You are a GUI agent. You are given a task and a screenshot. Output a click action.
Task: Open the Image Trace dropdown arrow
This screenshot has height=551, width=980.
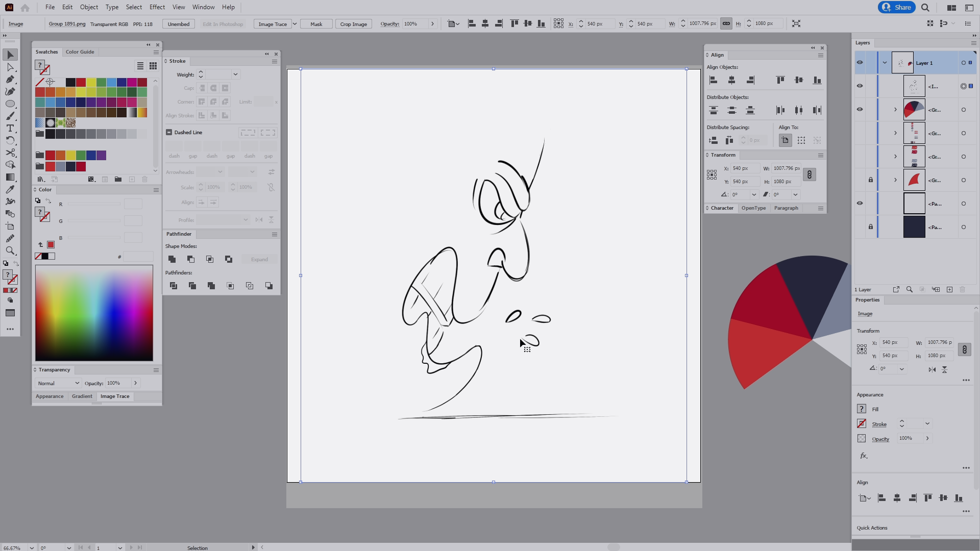point(295,24)
